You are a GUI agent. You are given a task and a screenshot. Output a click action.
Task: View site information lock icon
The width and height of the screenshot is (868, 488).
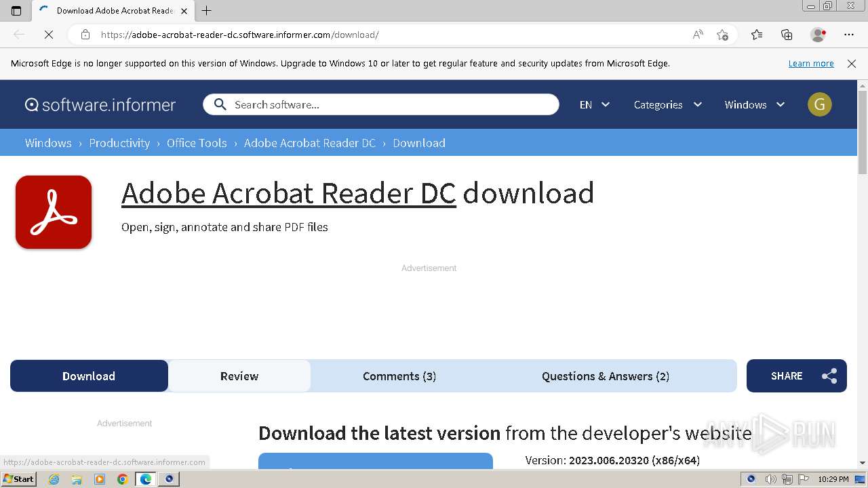tap(85, 35)
